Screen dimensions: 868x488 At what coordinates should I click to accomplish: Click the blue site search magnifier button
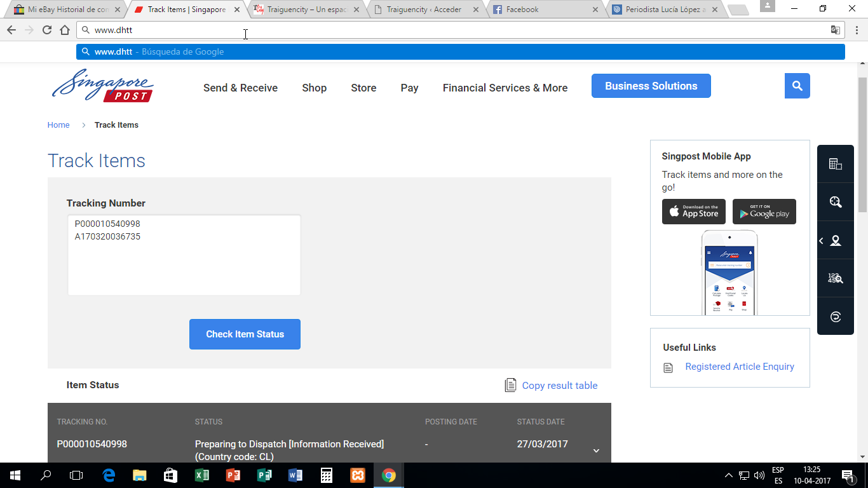tap(797, 86)
